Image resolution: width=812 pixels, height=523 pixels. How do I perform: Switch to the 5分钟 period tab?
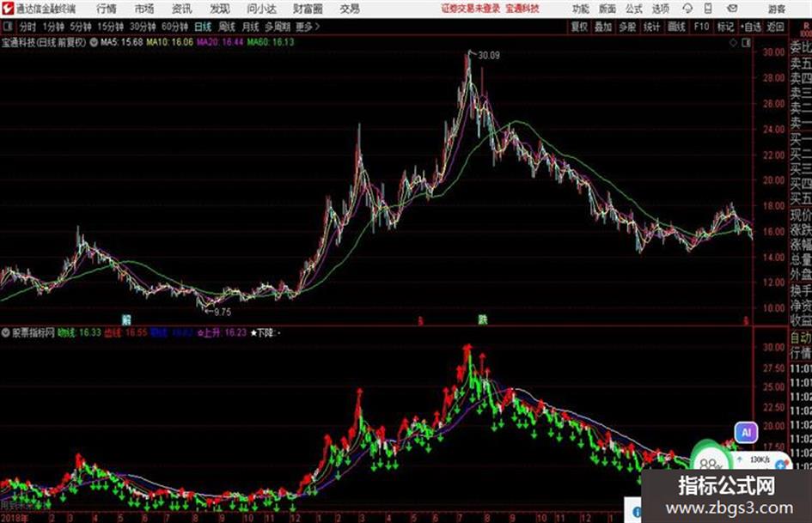pos(81,27)
